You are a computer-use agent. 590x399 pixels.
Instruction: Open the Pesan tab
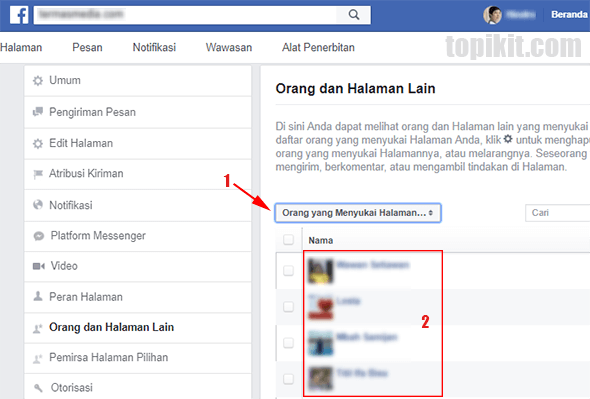click(87, 47)
